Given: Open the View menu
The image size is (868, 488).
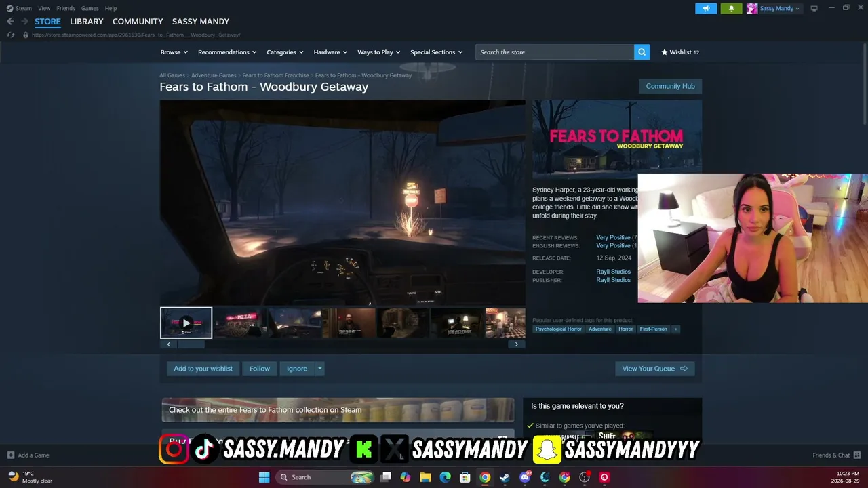Looking at the screenshot, I should click(x=44, y=8).
